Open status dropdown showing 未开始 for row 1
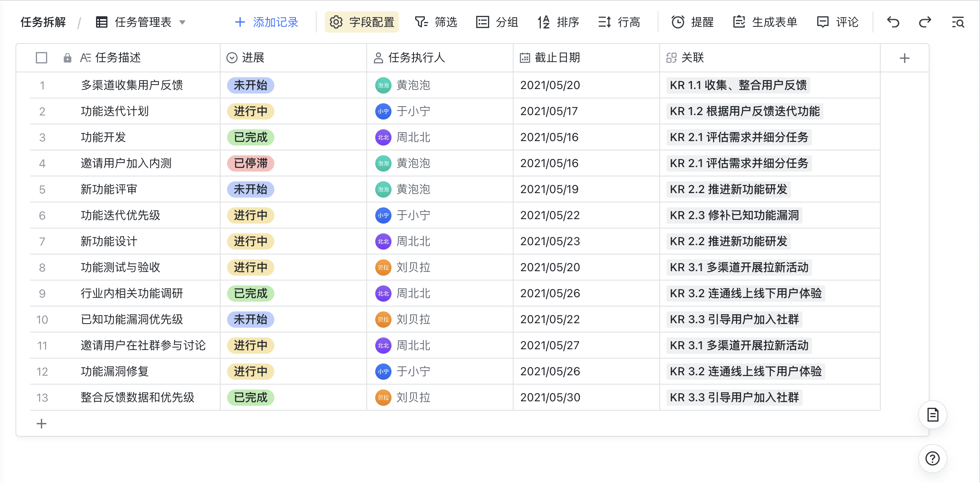The width and height of the screenshot is (980, 483). (x=250, y=85)
